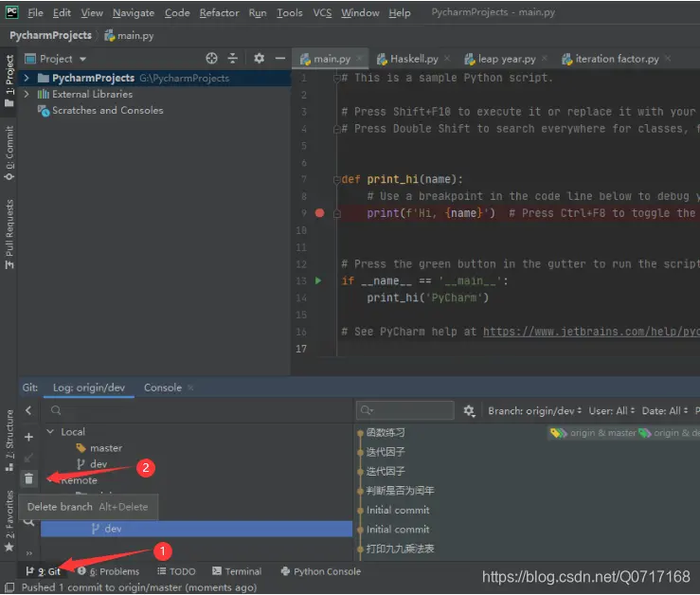Open the Python Console tool window
Image resolution: width=700 pixels, height=595 pixels.
pos(320,571)
